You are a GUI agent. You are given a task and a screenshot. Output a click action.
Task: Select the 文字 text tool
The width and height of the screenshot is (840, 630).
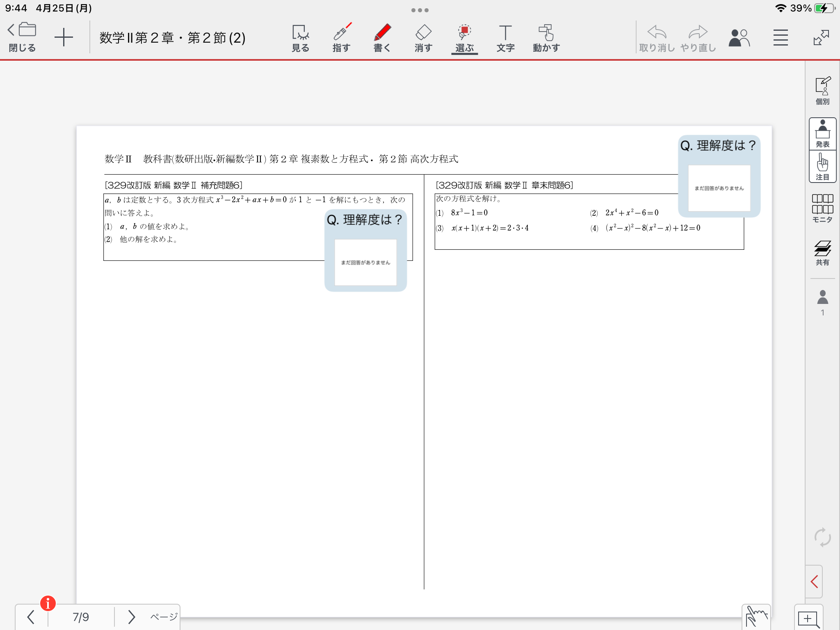click(x=505, y=38)
